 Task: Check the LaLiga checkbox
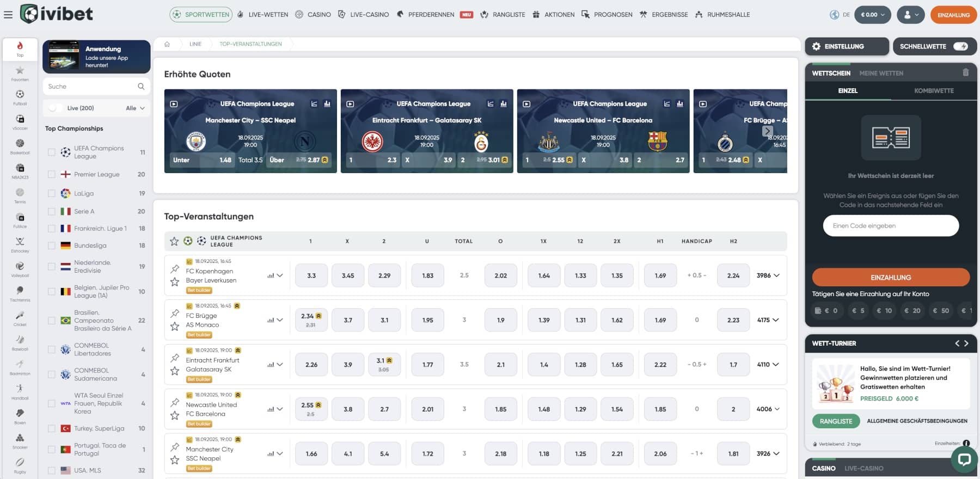52,193
